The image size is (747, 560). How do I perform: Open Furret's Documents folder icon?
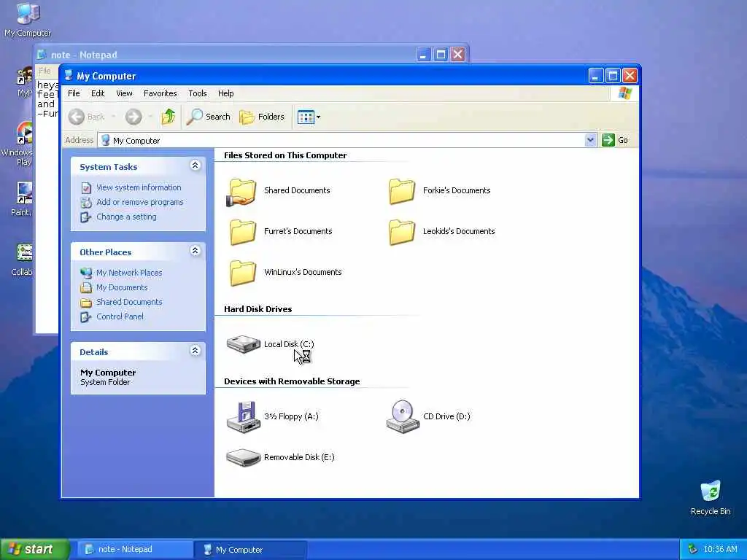[x=242, y=232]
